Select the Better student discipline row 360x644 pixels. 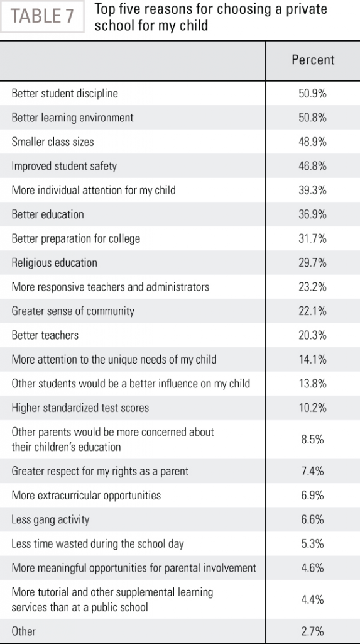180,93
